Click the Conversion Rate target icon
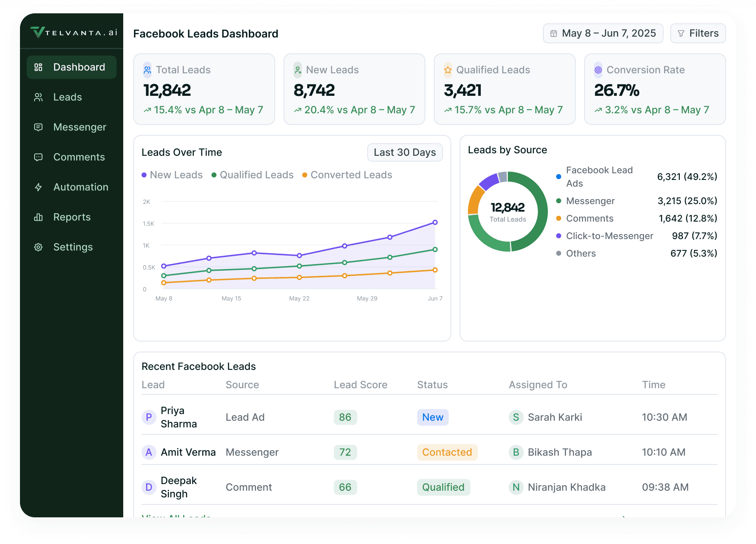Image resolution: width=756 pixels, height=544 pixels. point(598,70)
